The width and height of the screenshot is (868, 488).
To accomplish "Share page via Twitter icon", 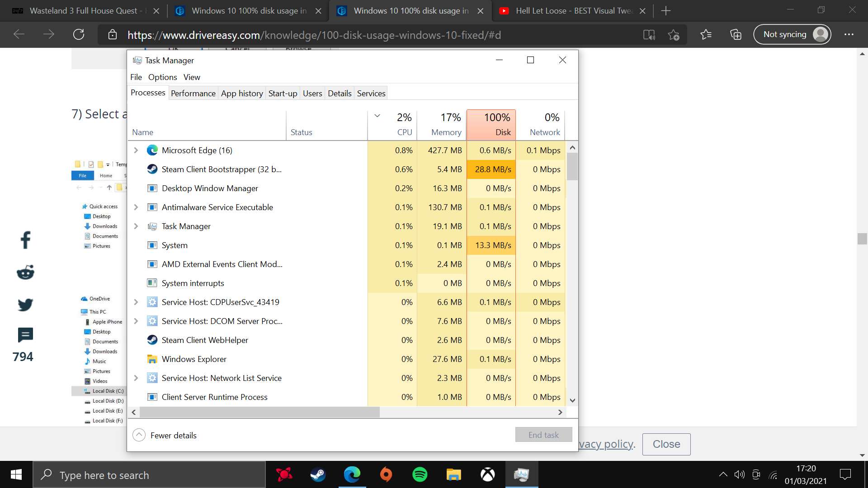I will (25, 305).
